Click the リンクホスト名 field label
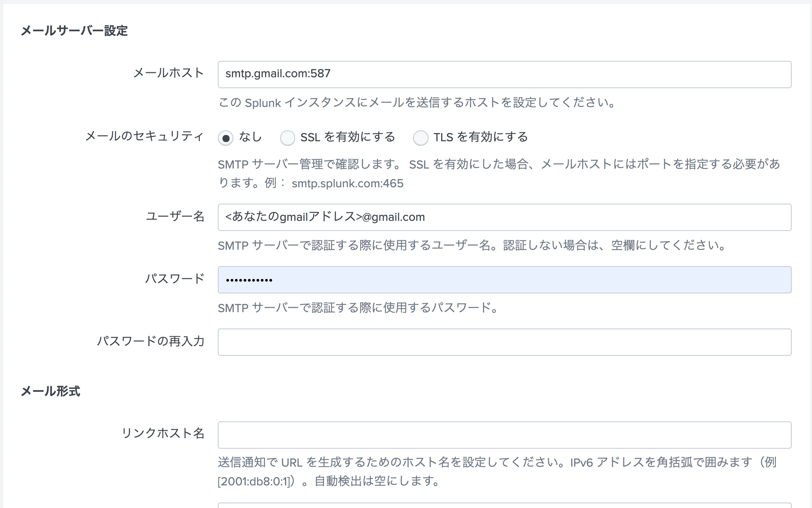 [x=163, y=433]
